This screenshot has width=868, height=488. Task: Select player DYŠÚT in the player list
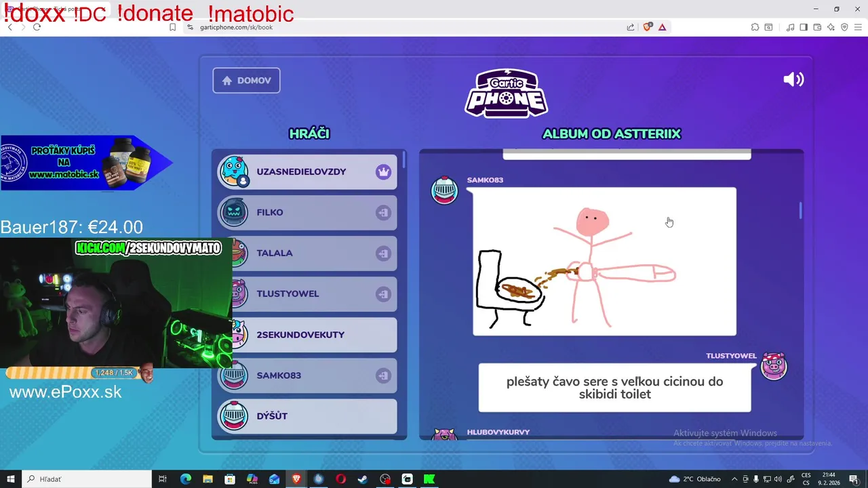(x=307, y=415)
